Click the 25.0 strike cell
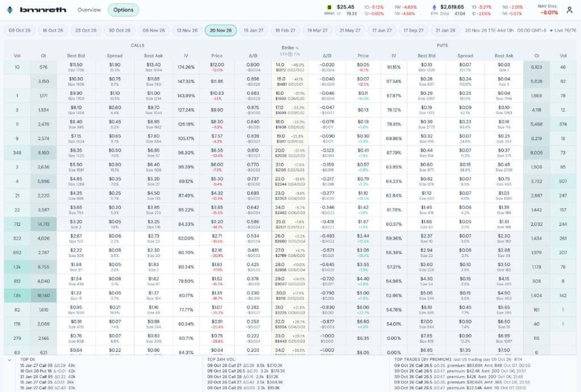This screenshot has height=392, width=581. click(x=290, y=224)
